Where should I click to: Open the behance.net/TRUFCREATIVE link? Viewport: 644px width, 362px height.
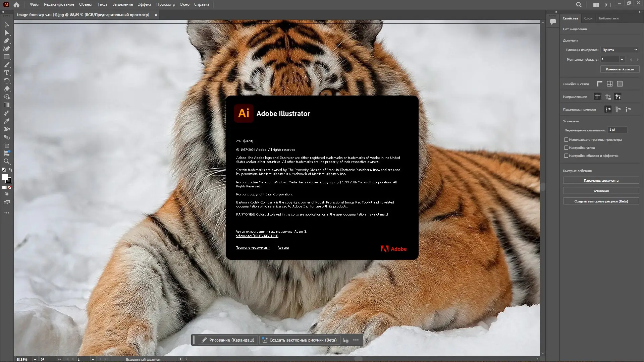pos(257,236)
